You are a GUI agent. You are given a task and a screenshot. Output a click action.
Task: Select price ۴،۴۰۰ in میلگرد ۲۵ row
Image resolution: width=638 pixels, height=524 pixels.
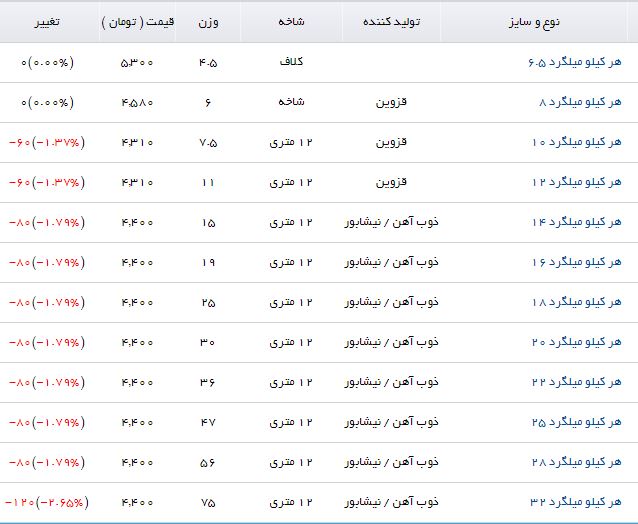pos(137,422)
